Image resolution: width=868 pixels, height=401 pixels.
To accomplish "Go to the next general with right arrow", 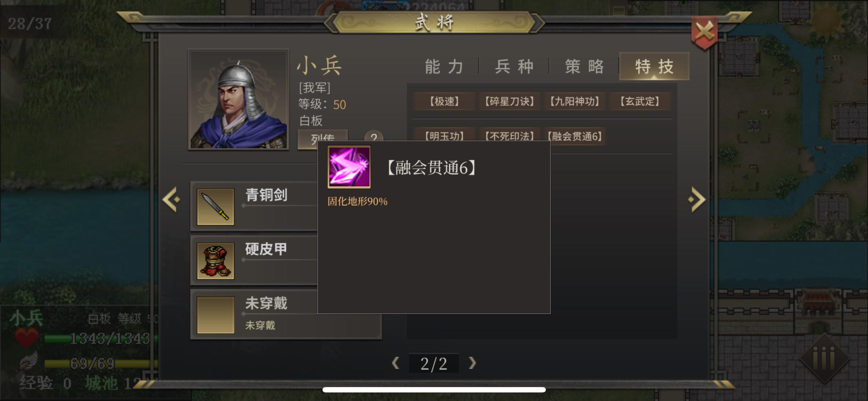I will tap(697, 200).
